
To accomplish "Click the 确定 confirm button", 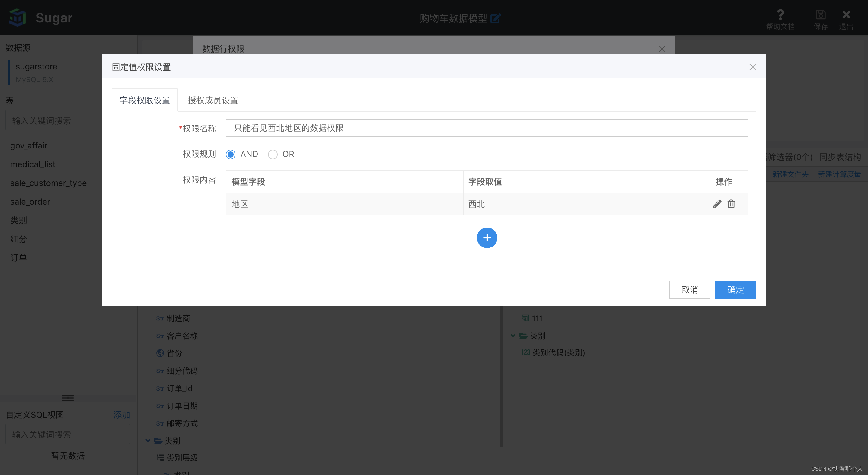I will 736,290.
